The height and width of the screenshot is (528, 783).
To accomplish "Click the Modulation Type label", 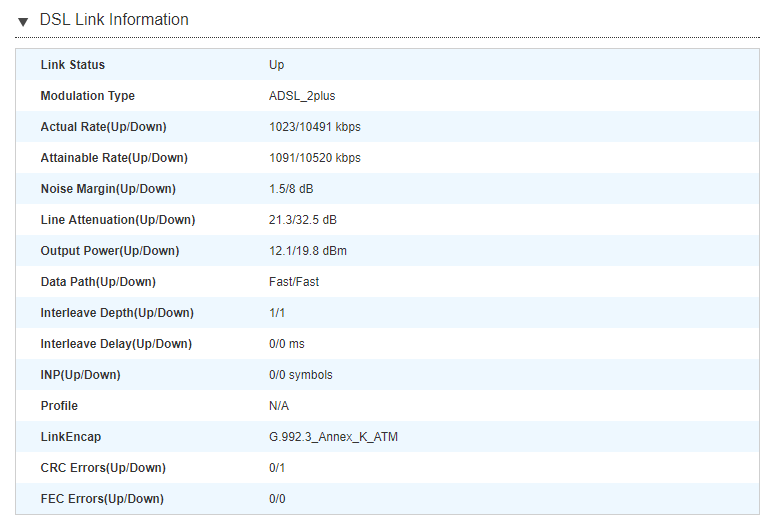I will [x=87, y=96].
